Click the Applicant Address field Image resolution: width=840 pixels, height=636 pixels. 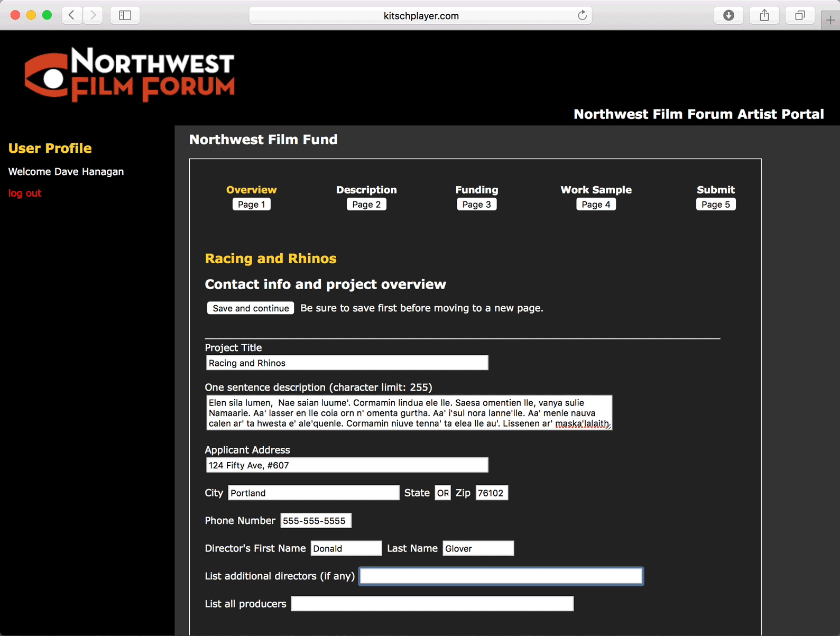point(347,465)
